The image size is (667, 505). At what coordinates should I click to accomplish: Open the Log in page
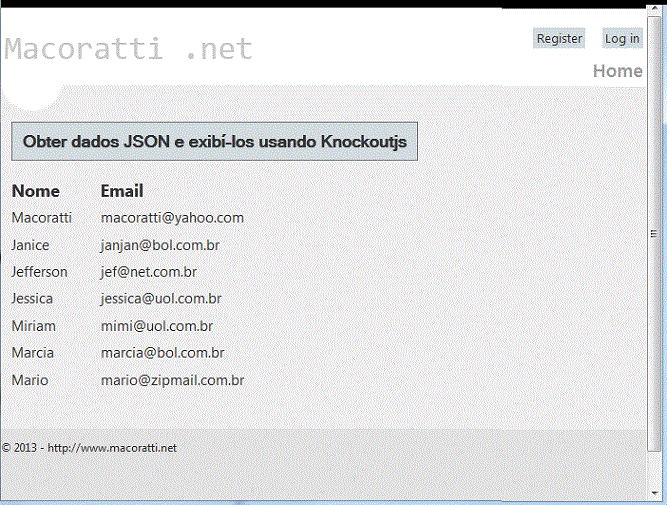621,39
